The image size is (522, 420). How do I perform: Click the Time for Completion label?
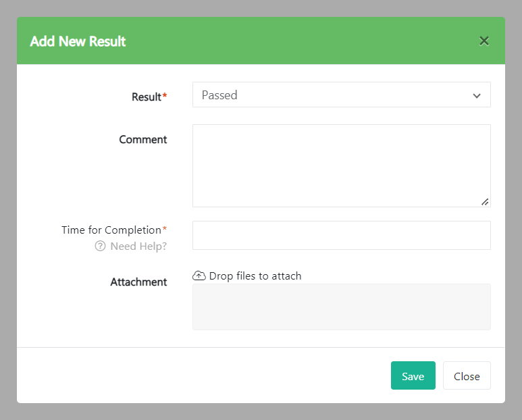(111, 230)
